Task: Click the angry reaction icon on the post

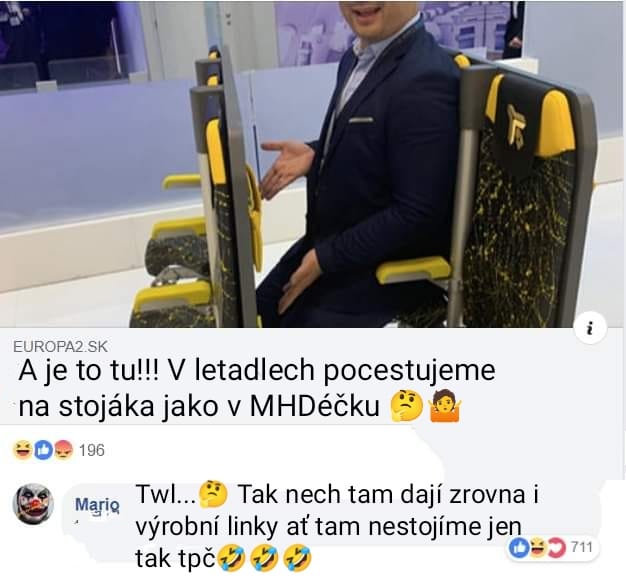Action: pos(63,450)
